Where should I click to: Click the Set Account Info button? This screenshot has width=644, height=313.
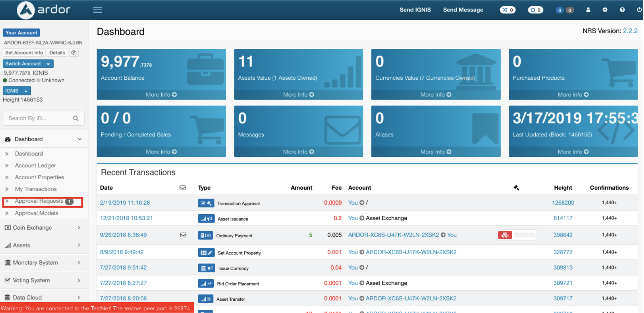pos(24,53)
